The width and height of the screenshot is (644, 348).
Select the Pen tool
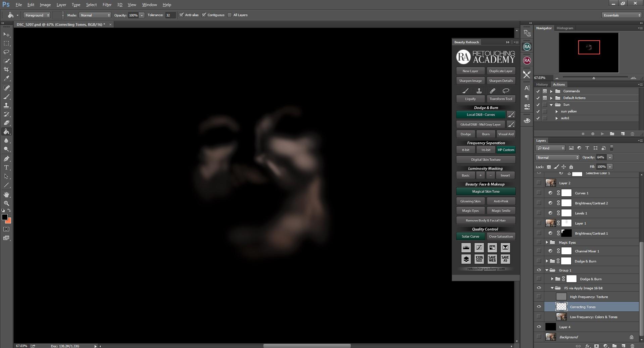click(6, 159)
